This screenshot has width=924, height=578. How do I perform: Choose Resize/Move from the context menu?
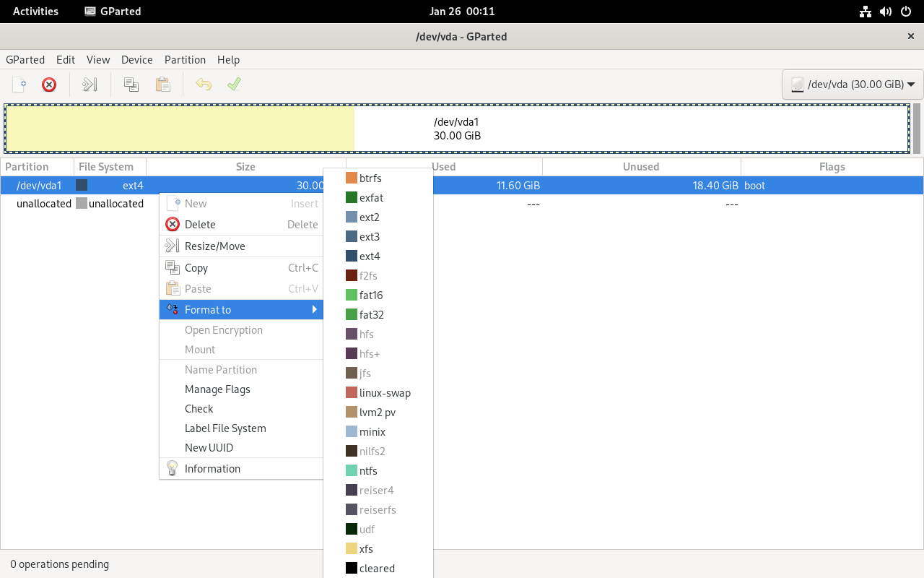(215, 246)
